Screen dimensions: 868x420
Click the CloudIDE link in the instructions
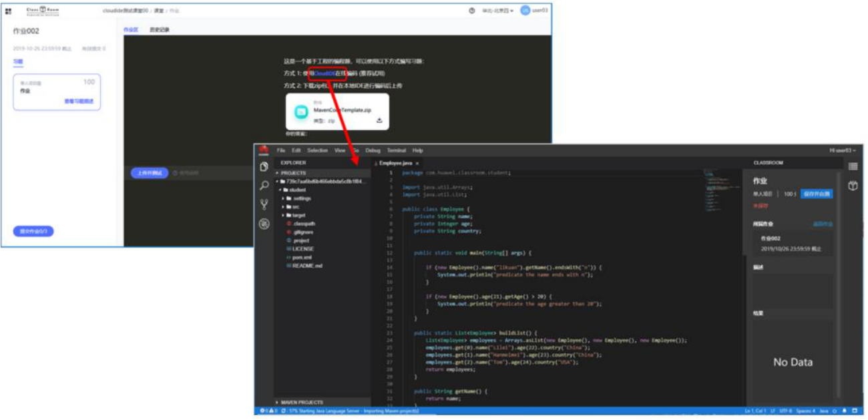[x=324, y=73]
